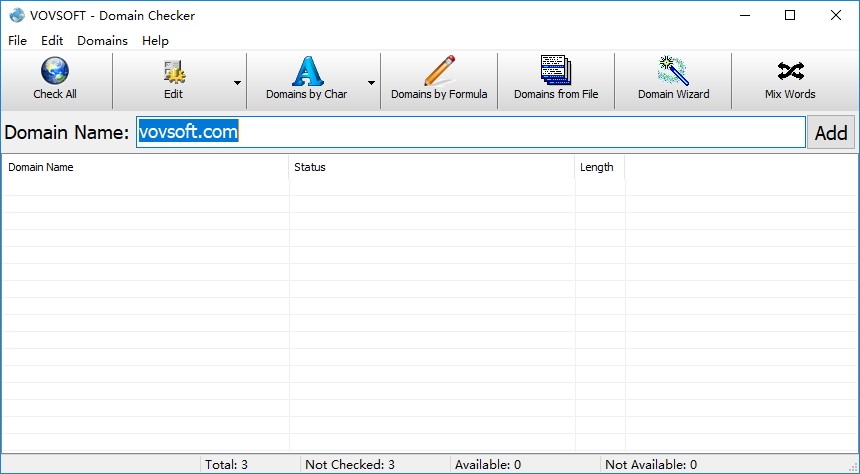
Task: Click the 'Total: 3' status bar entry
Action: (227, 465)
